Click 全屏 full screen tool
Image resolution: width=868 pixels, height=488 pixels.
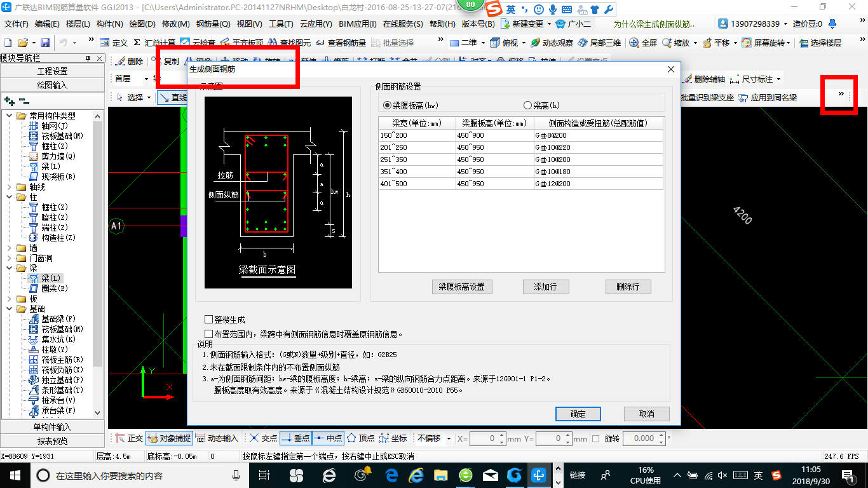click(x=644, y=43)
